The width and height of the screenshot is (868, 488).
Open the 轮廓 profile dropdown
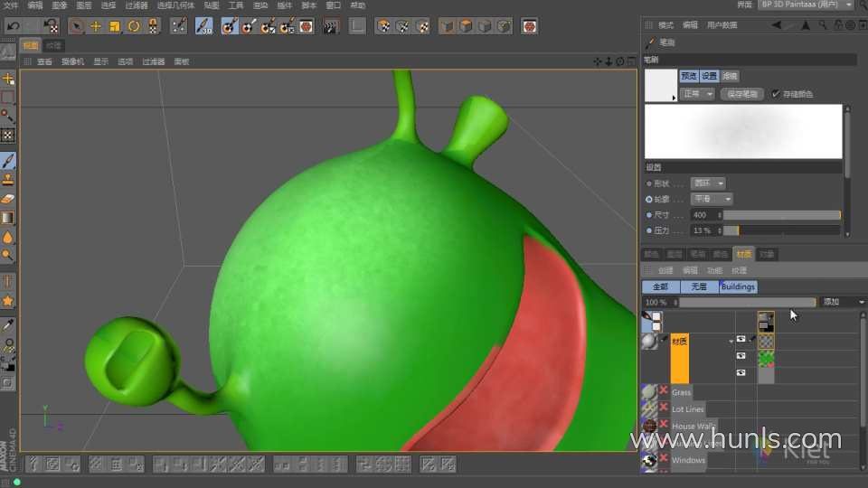712,199
